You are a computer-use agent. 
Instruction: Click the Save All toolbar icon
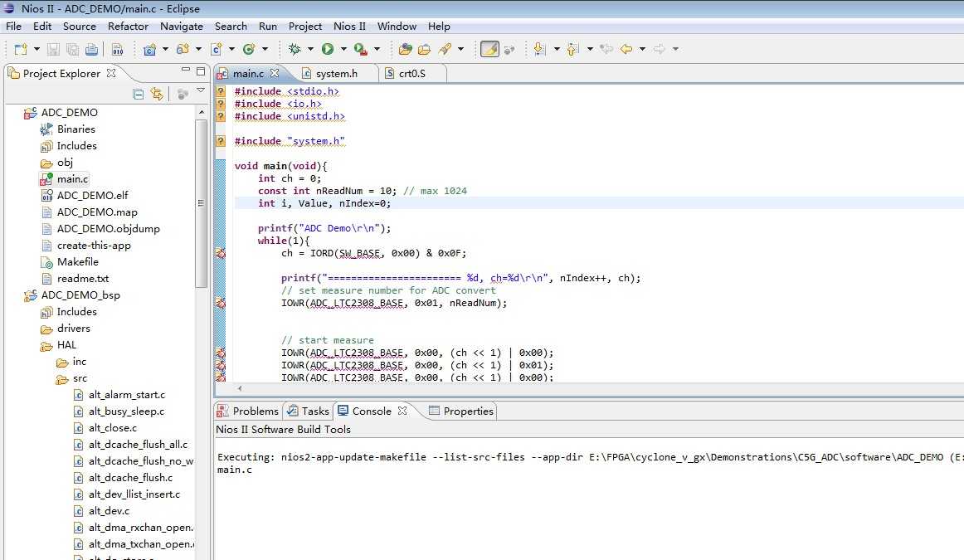point(72,49)
